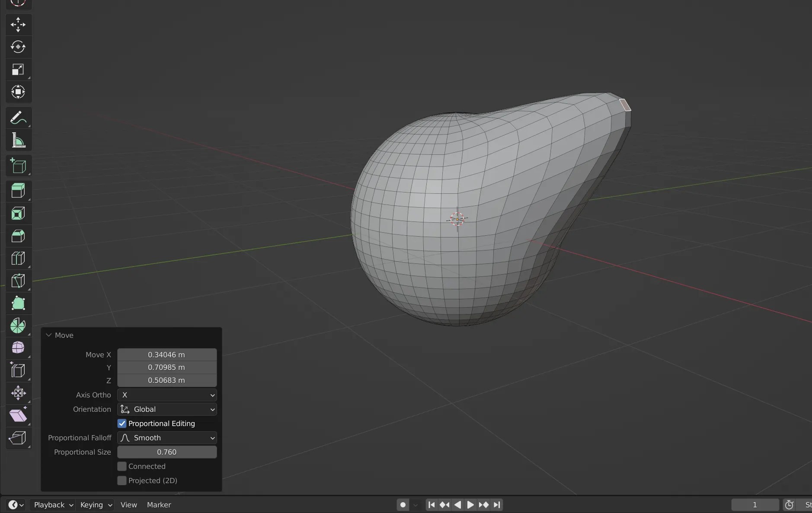Collapse the Move operator panel
Image resolution: width=812 pixels, height=513 pixels.
(49, 335)
